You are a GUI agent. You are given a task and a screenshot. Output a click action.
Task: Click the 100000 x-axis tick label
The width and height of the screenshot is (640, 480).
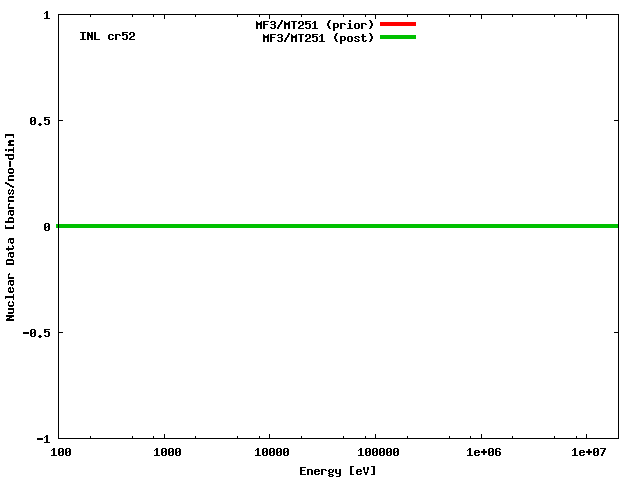coord(375,453)
